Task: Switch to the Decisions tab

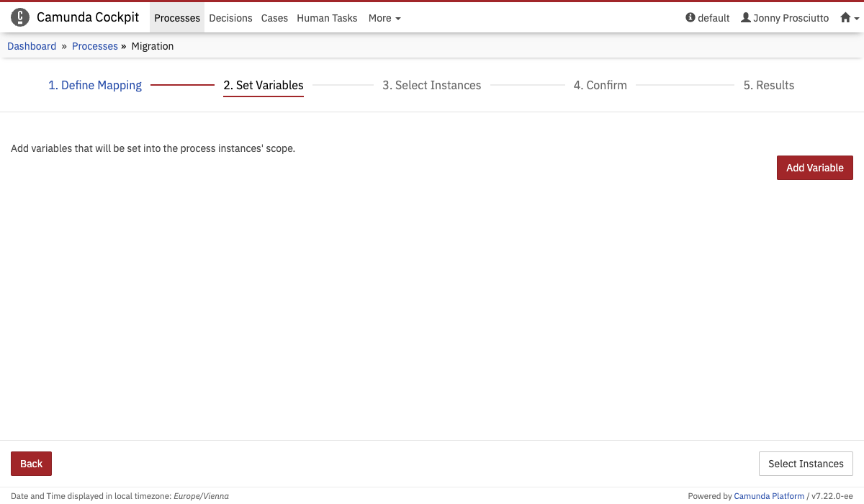Action: click(x=230, y=18)
